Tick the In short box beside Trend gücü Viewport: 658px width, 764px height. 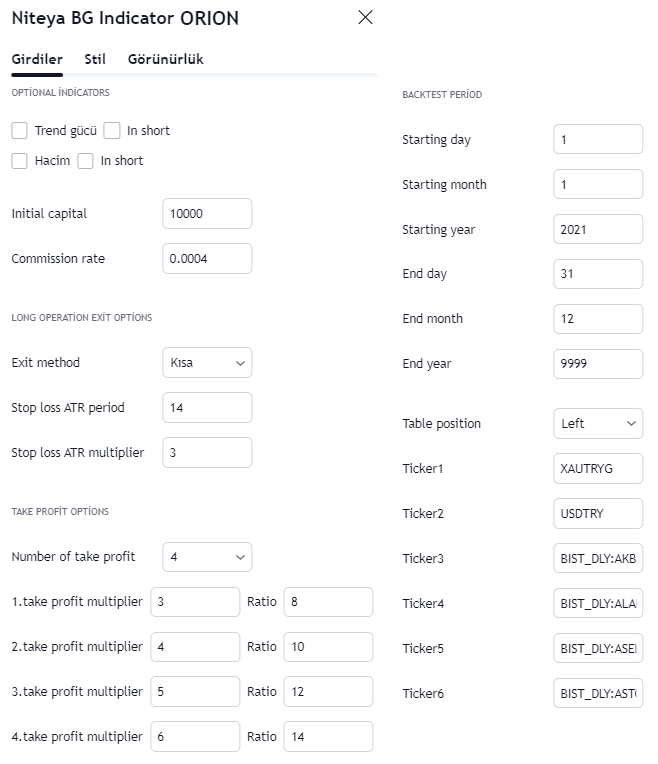[x=112, y=131]
